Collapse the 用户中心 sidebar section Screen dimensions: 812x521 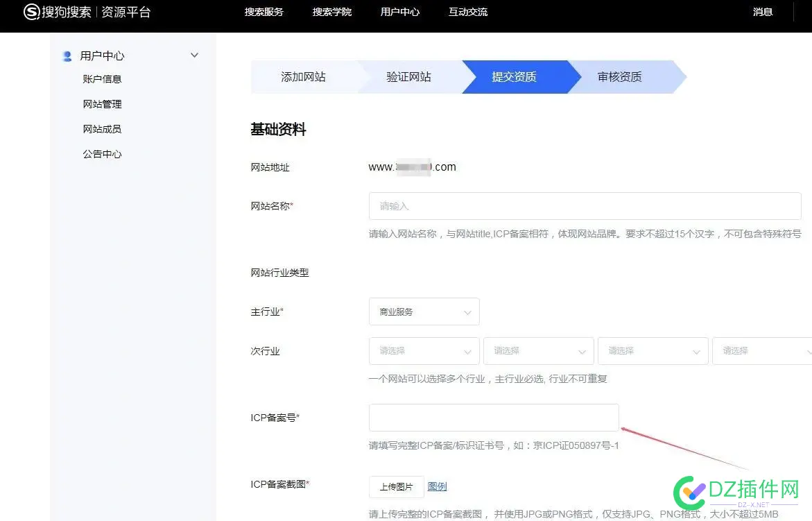pos(194,55)
